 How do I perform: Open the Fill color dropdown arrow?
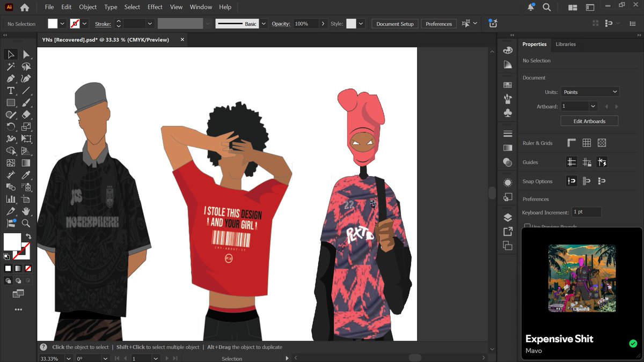coord(63,24)
